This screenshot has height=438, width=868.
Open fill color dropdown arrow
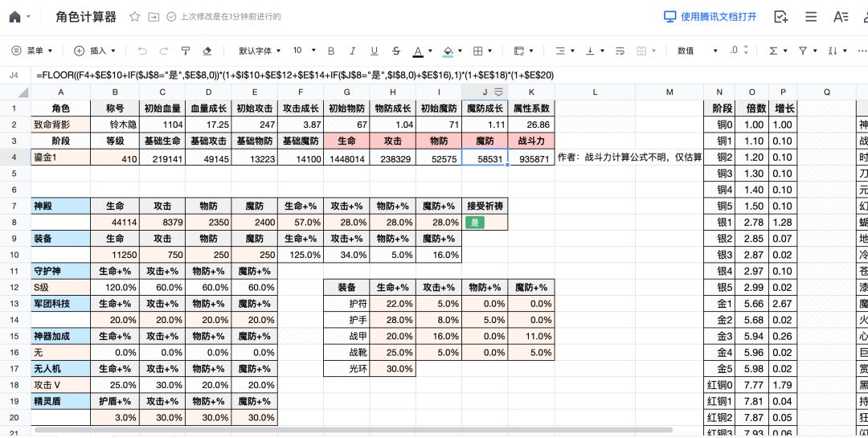pyautogui.click(x=461, y=51)
